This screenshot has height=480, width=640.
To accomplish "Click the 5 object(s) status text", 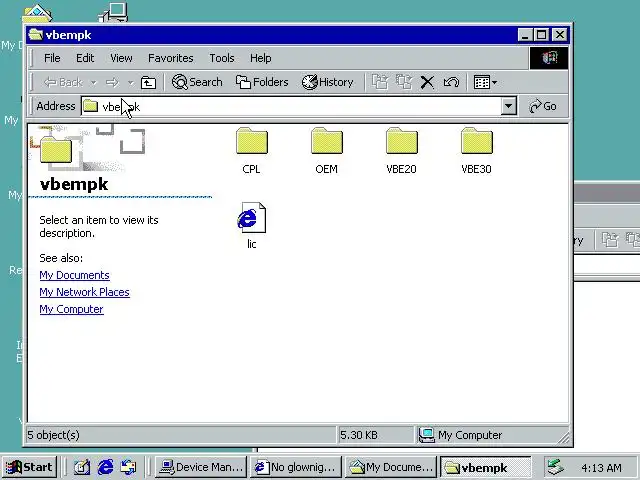I will coord(53,435).
